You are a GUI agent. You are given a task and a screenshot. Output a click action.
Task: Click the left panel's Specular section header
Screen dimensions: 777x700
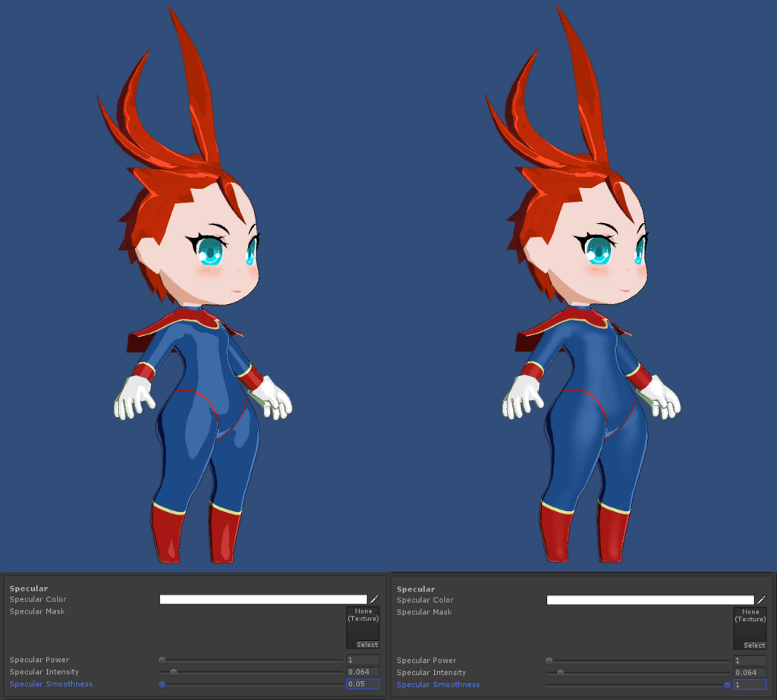pyautogui.click(x=29, y=588)
